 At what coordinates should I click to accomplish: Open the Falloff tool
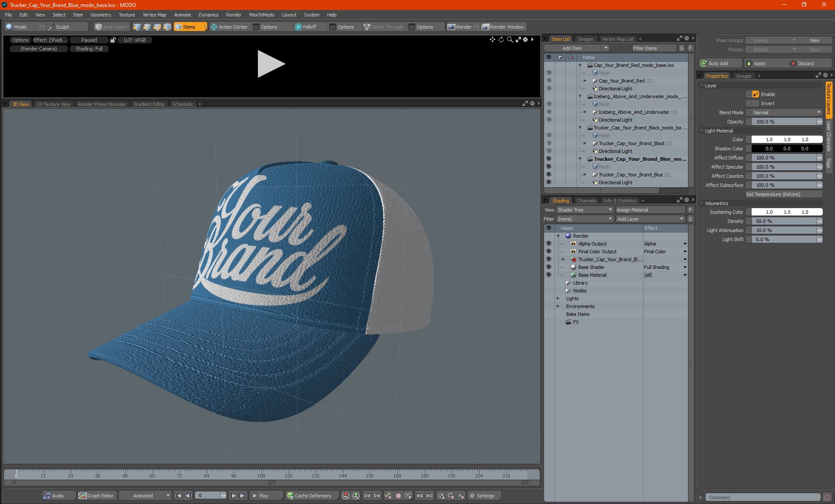[306, 27]
